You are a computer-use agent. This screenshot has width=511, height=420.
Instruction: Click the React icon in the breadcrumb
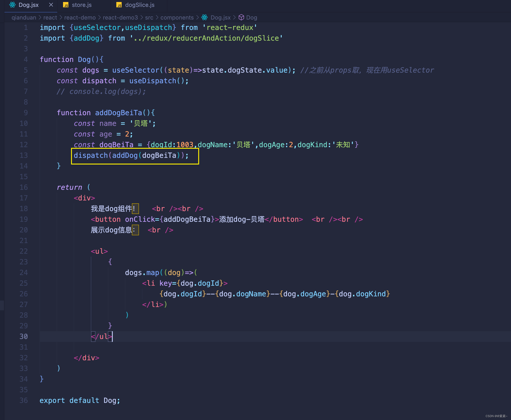(x=204, y=17)
